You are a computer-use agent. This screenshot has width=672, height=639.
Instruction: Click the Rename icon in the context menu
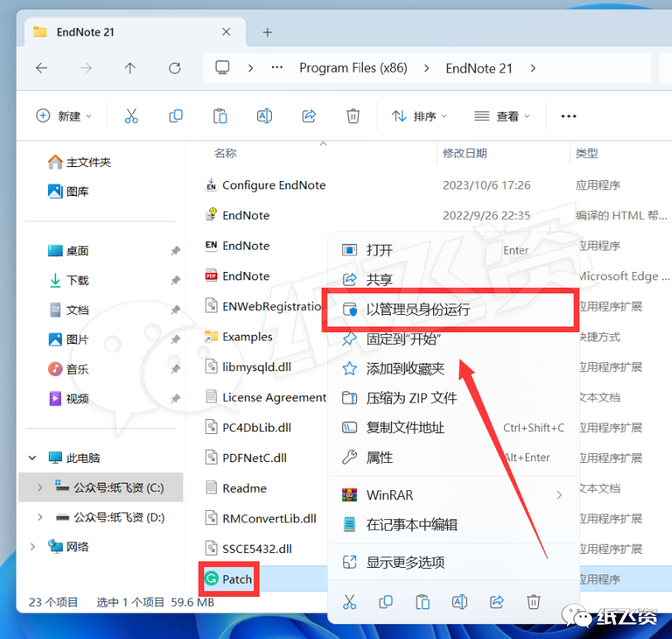tap(460, 602)
